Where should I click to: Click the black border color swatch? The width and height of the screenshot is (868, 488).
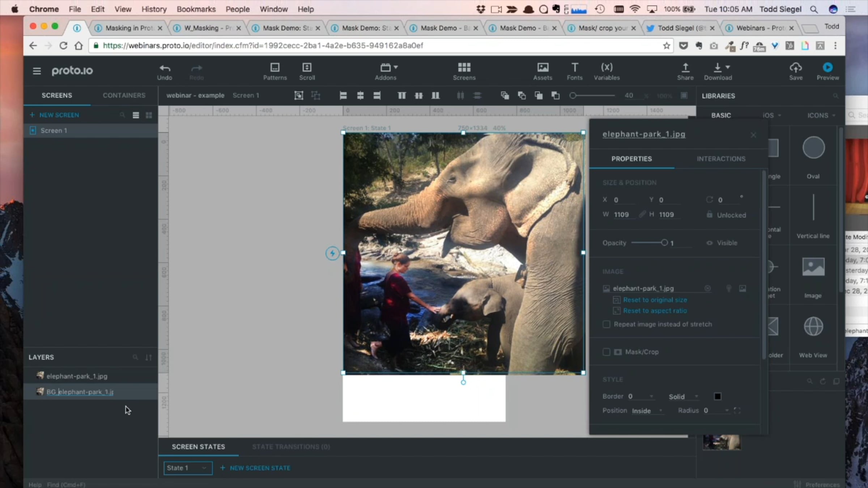tap(718, 397)
